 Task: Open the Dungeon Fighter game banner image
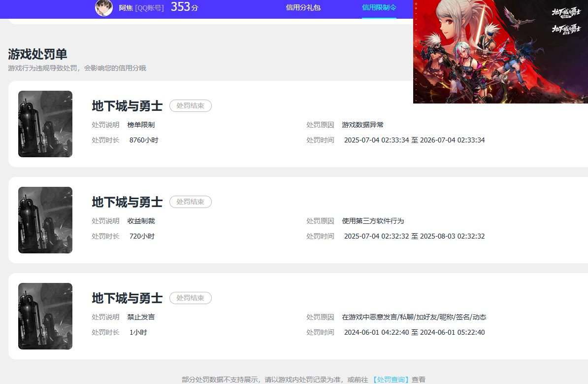500,51
